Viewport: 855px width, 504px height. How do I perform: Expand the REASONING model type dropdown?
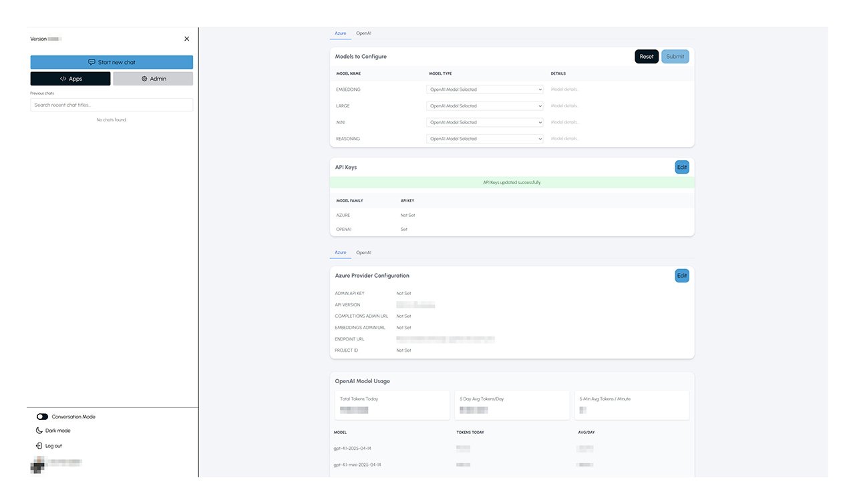[x=485, y=139]
